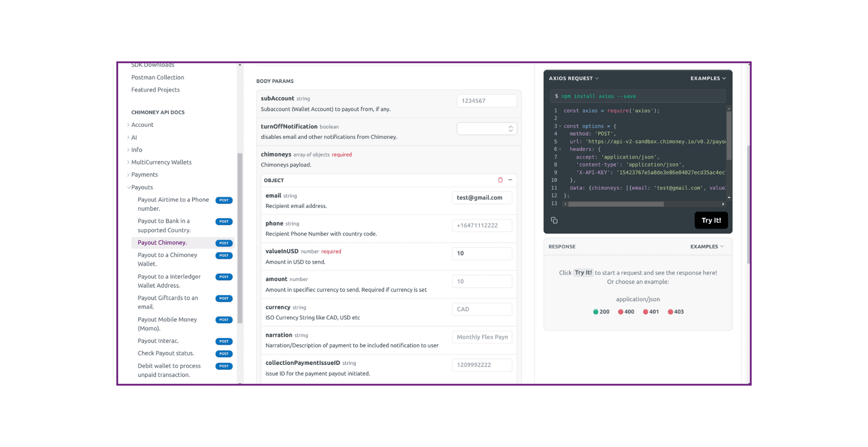Open the SDK Downloads link
868x447 pixels.
(153, 65)
